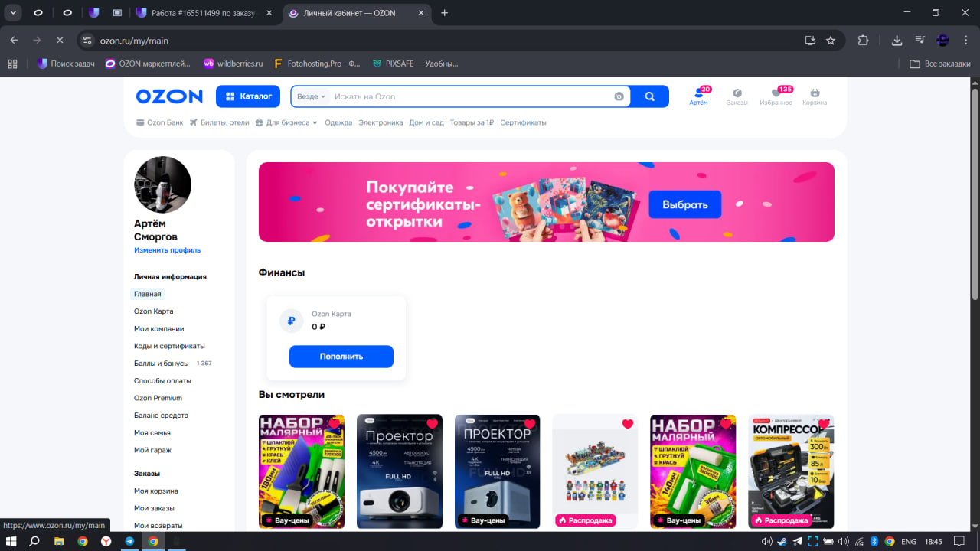The image size is (980, 551).
Task: Open Товары за 1₽ category
Action: pos(472,122)
